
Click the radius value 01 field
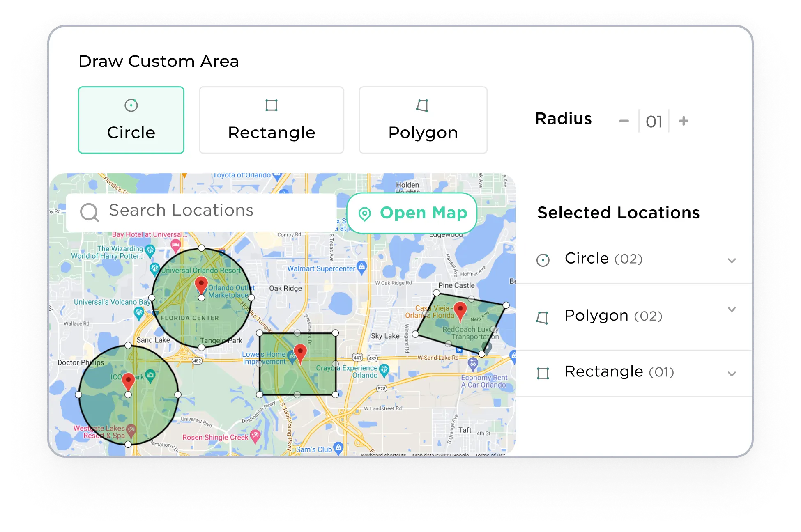[x=654, y=122]
